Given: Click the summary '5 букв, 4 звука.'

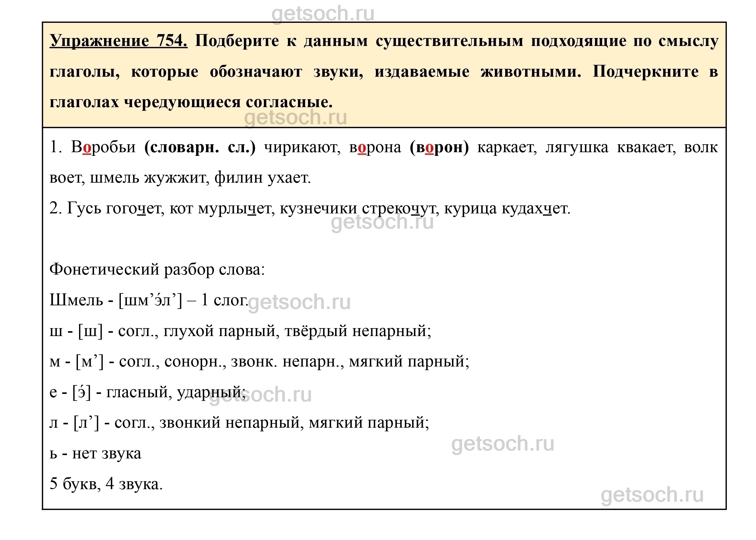Looking at the screenshot, I should click(106, 484).
